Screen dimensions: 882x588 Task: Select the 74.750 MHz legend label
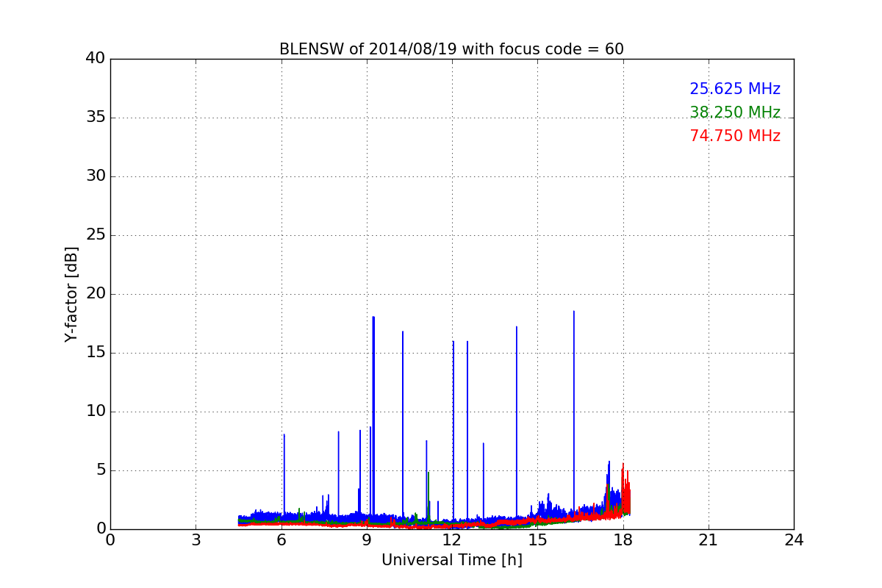coord(735,136)
